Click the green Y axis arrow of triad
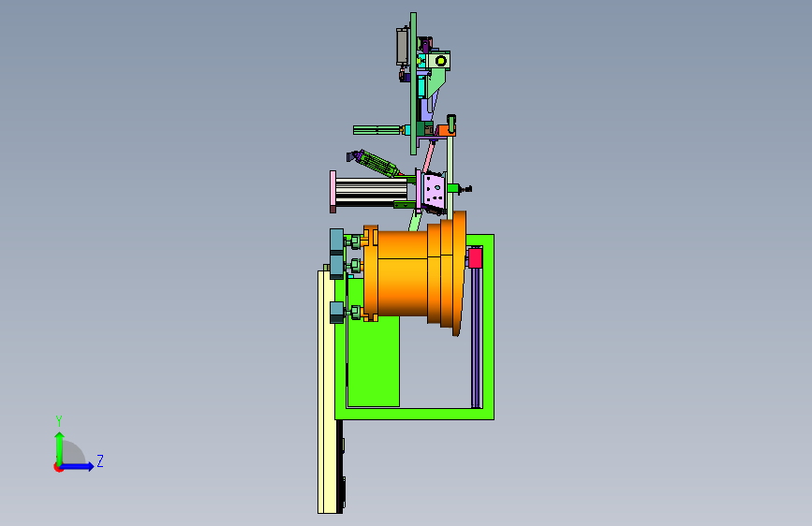Image resolution: width=812 pixels, height=526 pixels. 59,448
